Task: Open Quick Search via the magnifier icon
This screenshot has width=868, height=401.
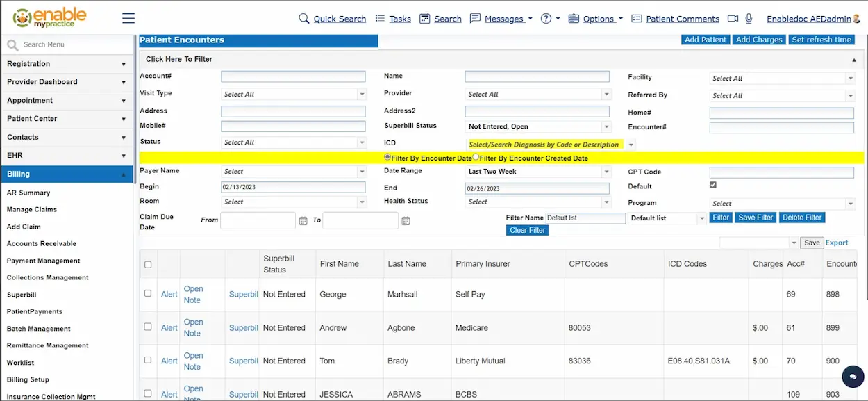Action: [x=306, y=19]
